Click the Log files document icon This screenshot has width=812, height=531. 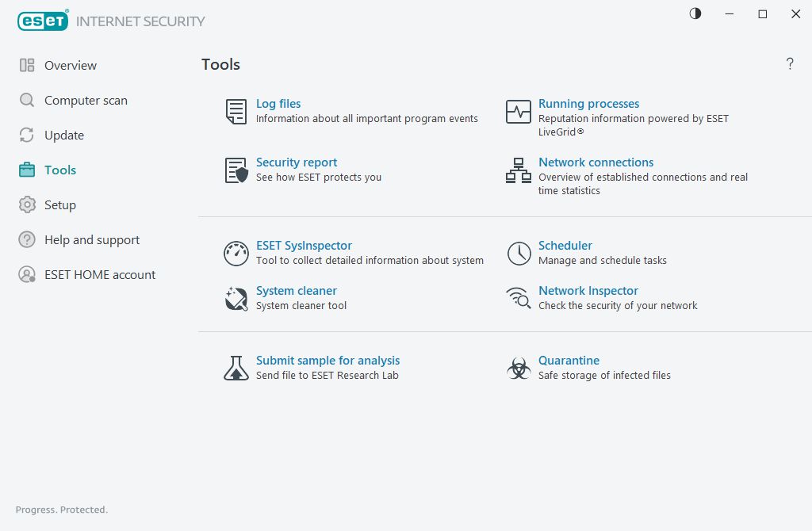click(x=236, y=112)
